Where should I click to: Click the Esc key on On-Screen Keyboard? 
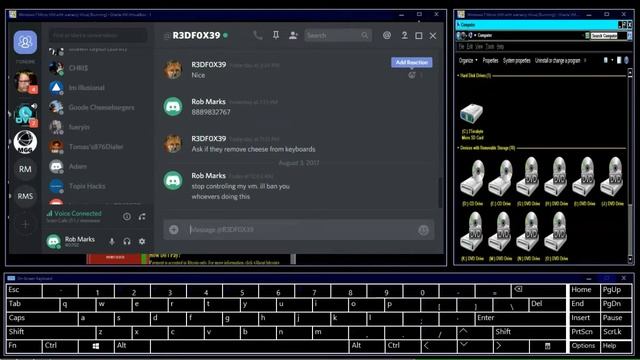coord(24,290)
